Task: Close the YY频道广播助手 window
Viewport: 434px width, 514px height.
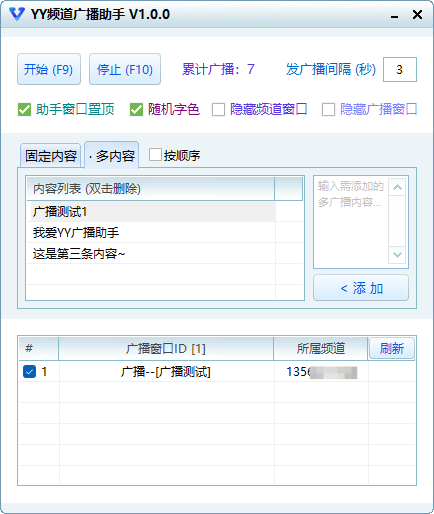Action: 417,15
